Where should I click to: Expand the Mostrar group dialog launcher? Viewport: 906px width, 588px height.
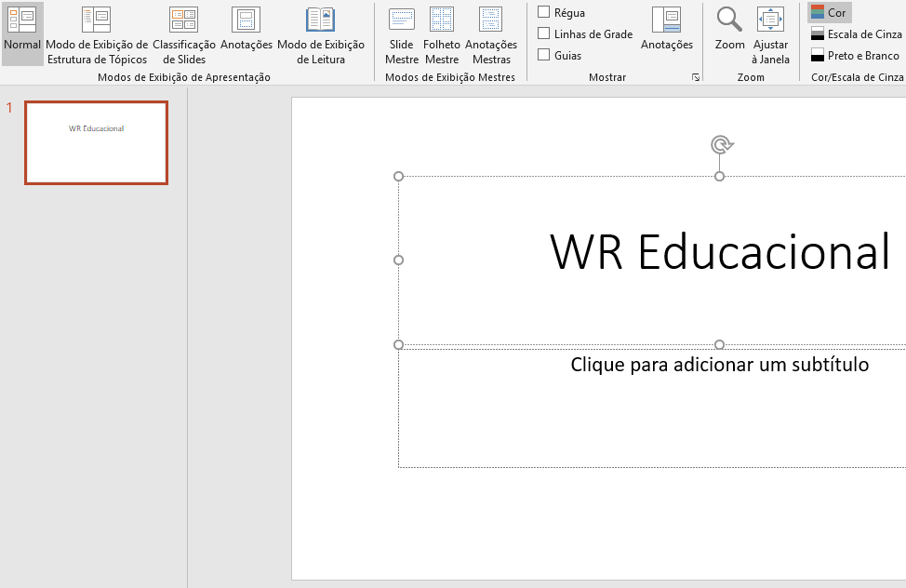[x=695, y=78]
